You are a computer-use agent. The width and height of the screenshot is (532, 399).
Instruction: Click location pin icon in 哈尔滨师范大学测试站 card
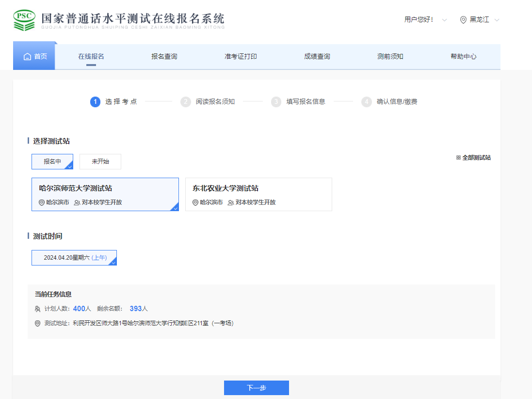pyautogui.click(x=42, y=202)
